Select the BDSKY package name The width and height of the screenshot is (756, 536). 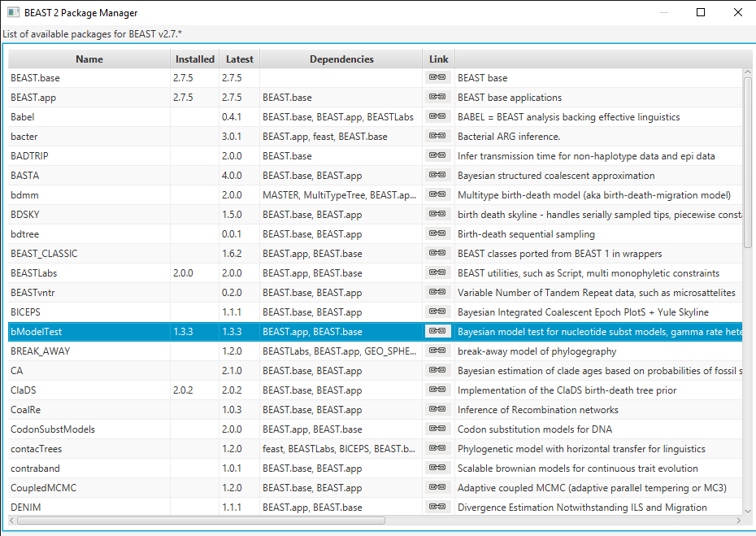(25, 215)
